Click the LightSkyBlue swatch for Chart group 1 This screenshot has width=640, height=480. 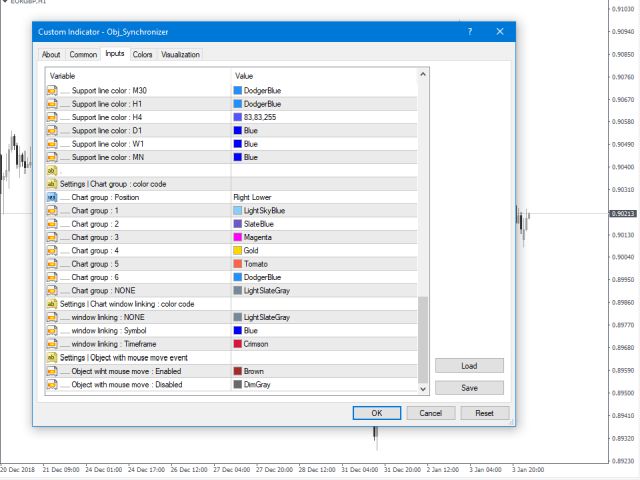(x=238, y=211)
